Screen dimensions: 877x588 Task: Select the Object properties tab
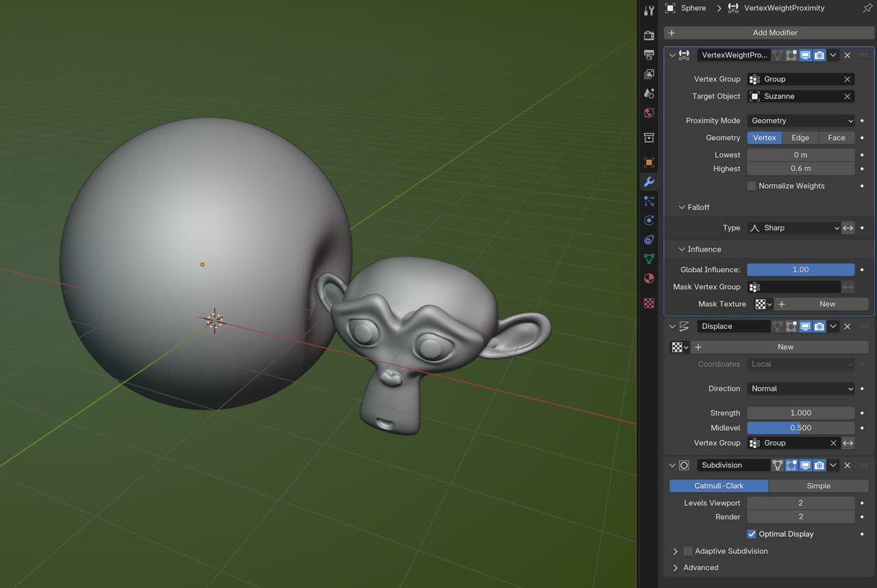pos(649,162)
